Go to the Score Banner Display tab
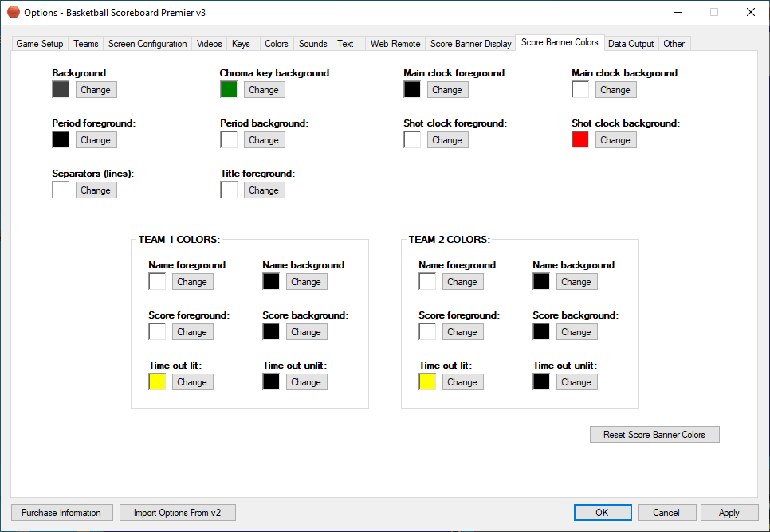The width and height of the screenshot is (770, 532). (x=470, y=44)
